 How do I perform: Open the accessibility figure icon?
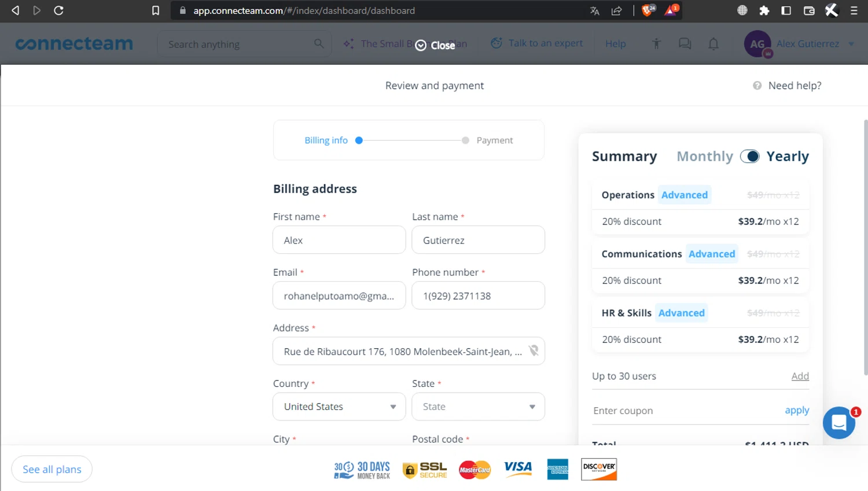(x=656, y=43)
